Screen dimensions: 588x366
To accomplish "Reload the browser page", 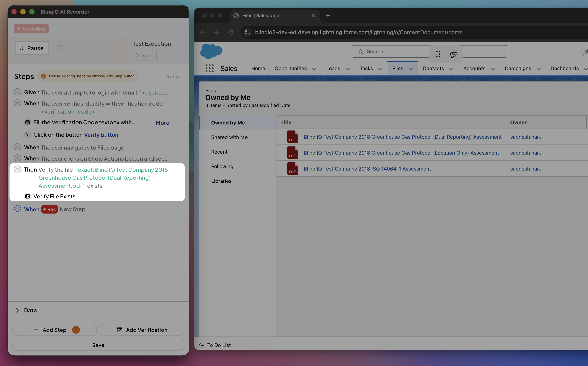I will click(231, 32).
